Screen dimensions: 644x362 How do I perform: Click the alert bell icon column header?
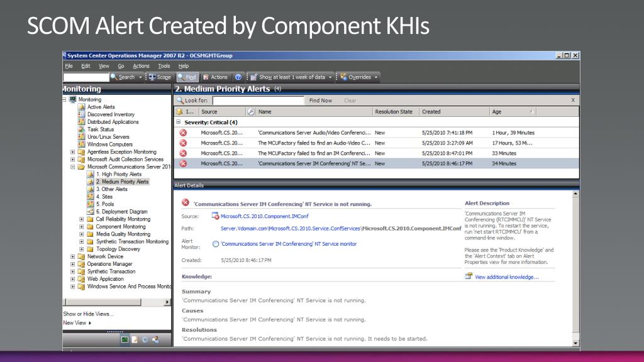(x=179, y=112)
